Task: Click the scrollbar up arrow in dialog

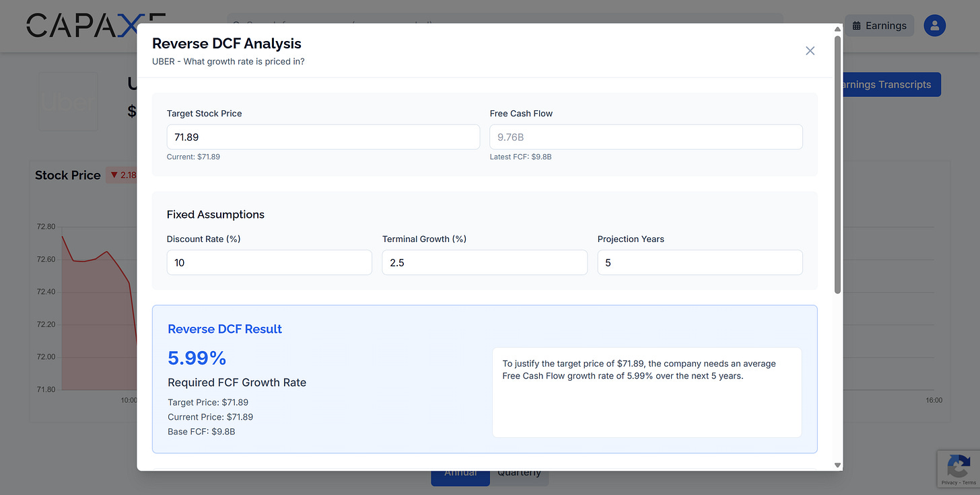Action: (838, 30)
